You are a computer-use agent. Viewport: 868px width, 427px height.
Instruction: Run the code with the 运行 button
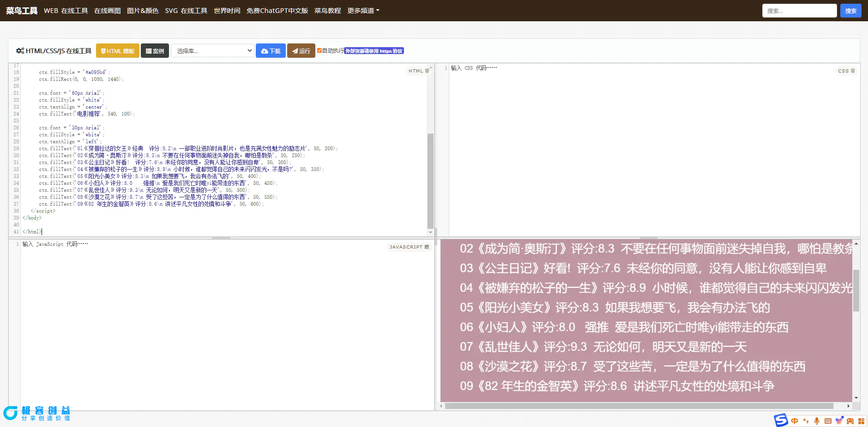pos(301,51)
